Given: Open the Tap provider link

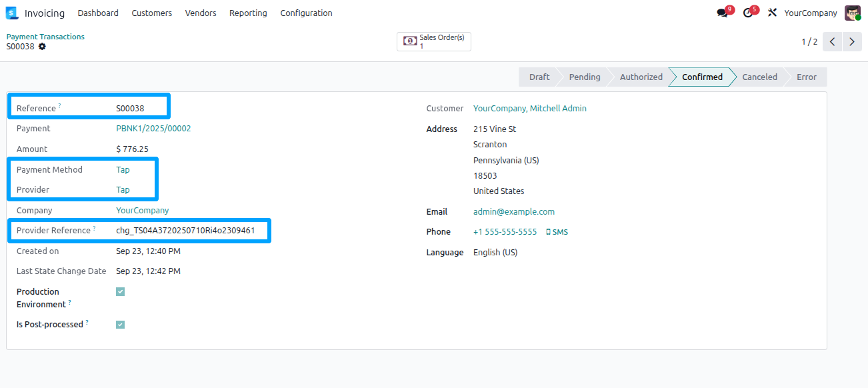Looking at the screenshot, I should coord(122,189).
